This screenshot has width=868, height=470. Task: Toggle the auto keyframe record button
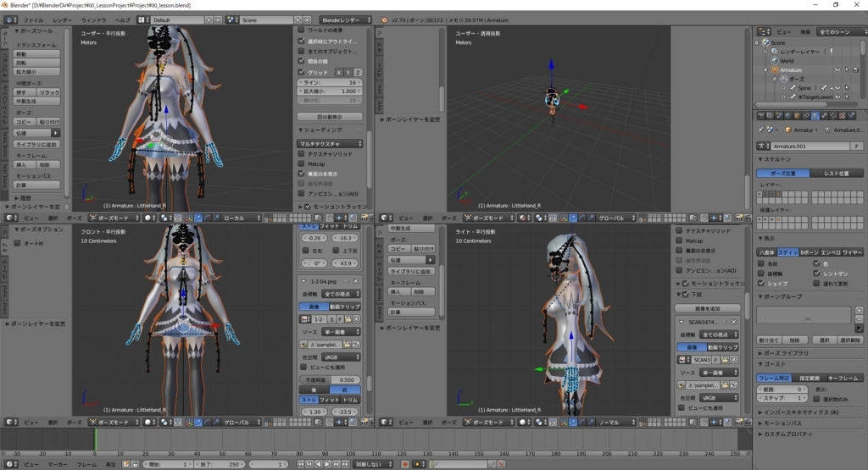tap(404, 464)
